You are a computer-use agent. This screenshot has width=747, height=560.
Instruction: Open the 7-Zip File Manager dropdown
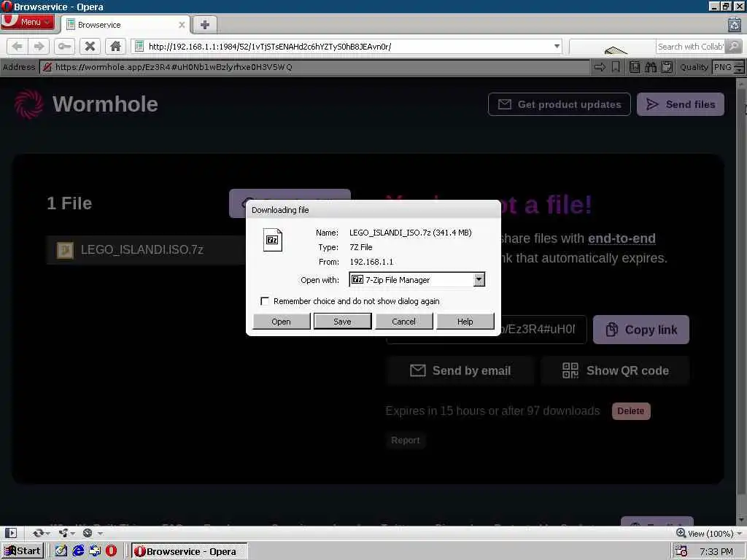pyautogui.click(x=417, y=279)
